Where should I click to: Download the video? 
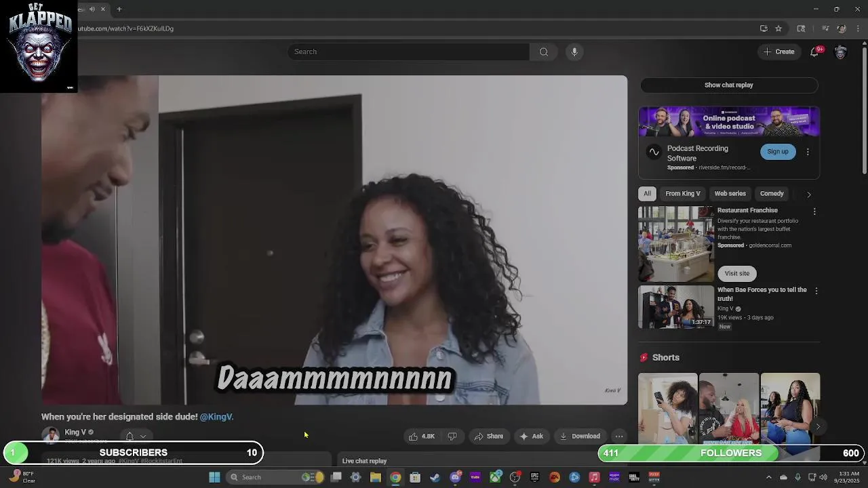pyautogui.click(x=580, y=436)
